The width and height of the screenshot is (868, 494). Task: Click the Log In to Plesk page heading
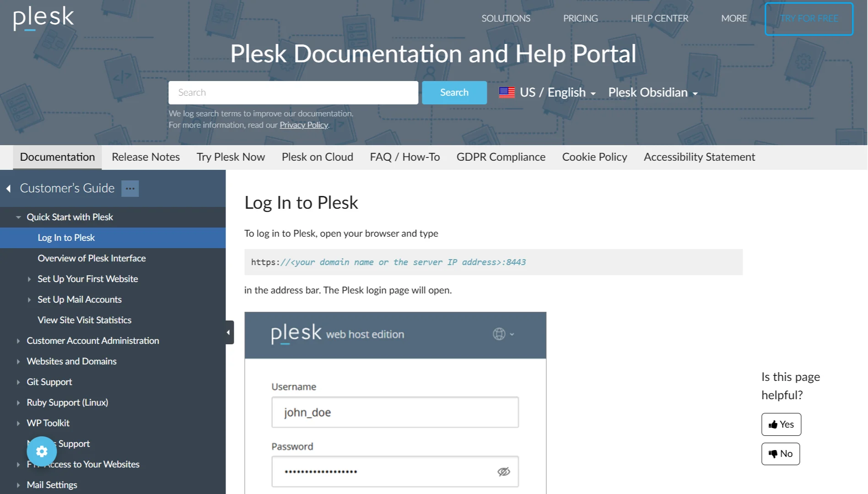pyautogui.click(x=301, y=203)
